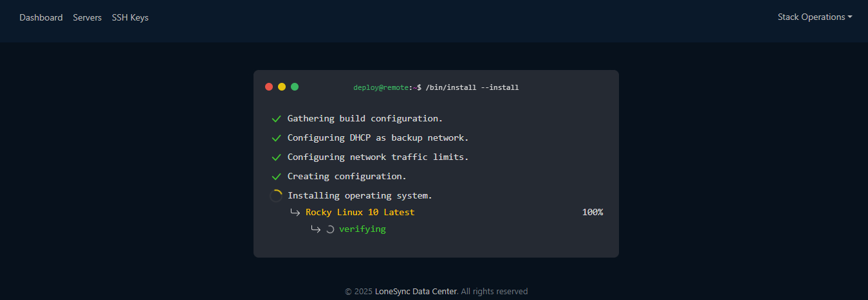The height and width of the screenshot is (300, 868).
Task: Click the deploy@remote prompt text
Action: (381, 87)
